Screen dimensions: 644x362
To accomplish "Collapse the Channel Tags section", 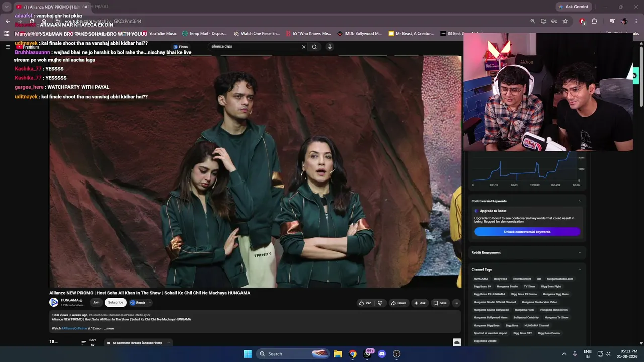I will (x=579, y=270).
